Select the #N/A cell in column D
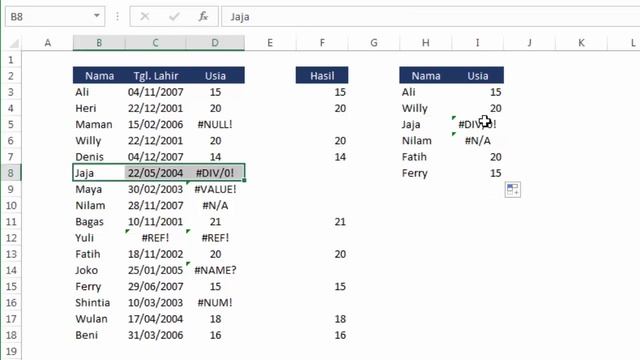The image size is (640, 360). [215, 205]
